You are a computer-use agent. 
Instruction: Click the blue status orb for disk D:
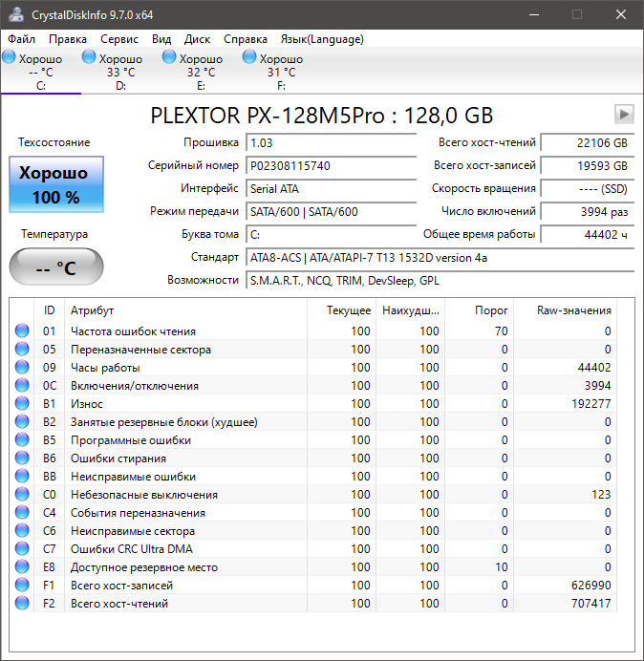(89, 57)
